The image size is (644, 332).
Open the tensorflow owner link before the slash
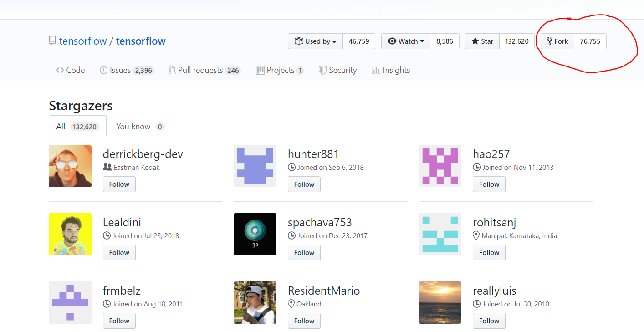[x=83, y=41]
